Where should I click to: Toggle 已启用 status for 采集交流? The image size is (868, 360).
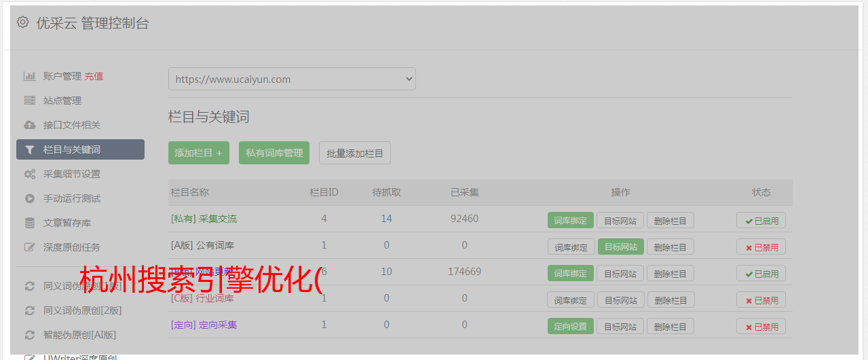point(761,220)
